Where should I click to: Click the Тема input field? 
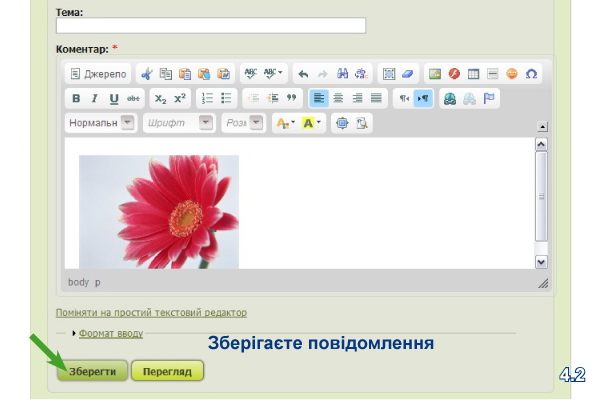coord(211,26)
